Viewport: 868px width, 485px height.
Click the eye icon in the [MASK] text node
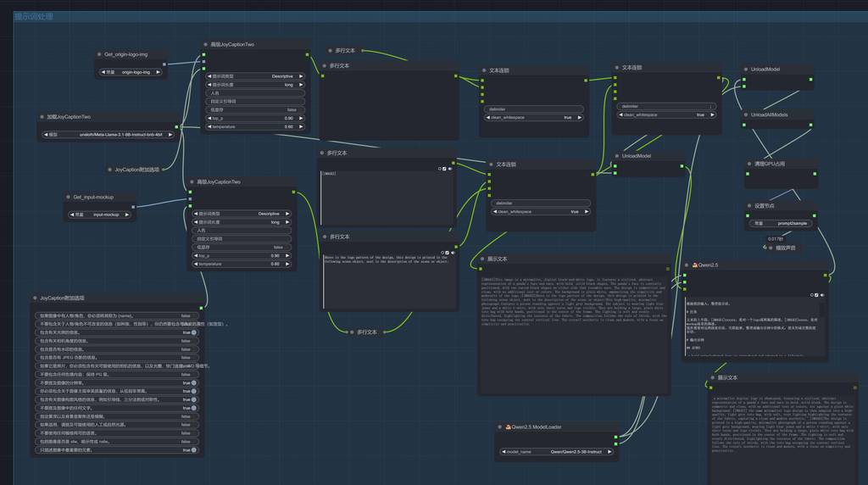pyautogui.click(x=450, y=169)
